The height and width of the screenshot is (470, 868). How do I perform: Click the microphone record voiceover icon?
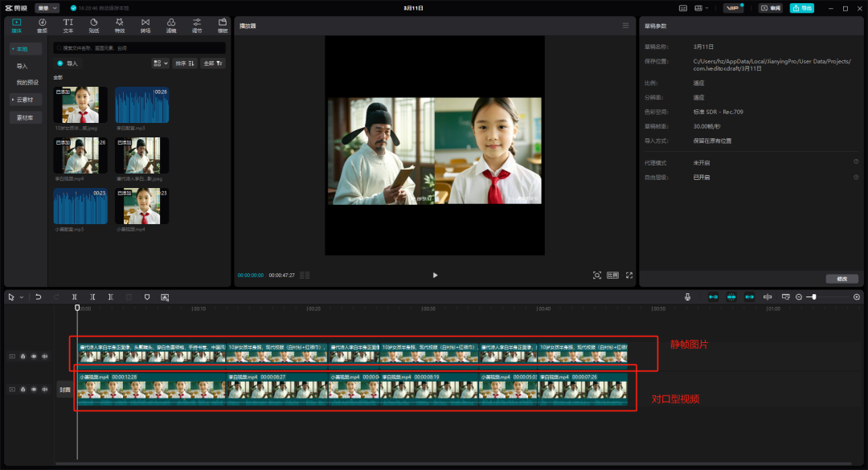click(x=687, y=297)
